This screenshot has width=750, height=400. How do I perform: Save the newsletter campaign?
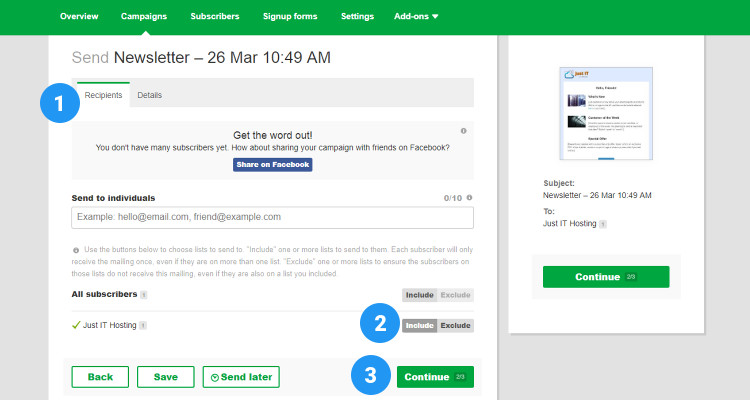click(x=165, y=377)
